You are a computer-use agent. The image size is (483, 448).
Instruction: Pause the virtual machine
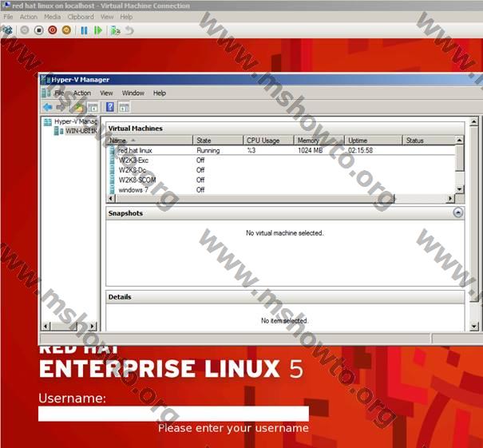point(84,30)
